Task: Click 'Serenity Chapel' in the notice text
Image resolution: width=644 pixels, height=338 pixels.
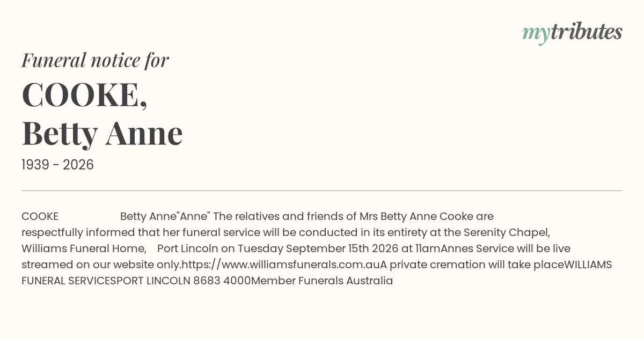Action: point(505,233)
